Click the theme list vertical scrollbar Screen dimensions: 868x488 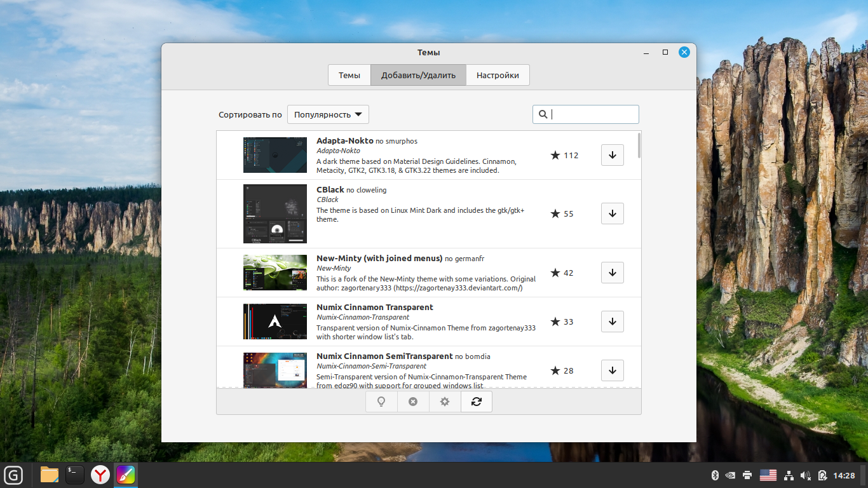[x=639, y=146]
